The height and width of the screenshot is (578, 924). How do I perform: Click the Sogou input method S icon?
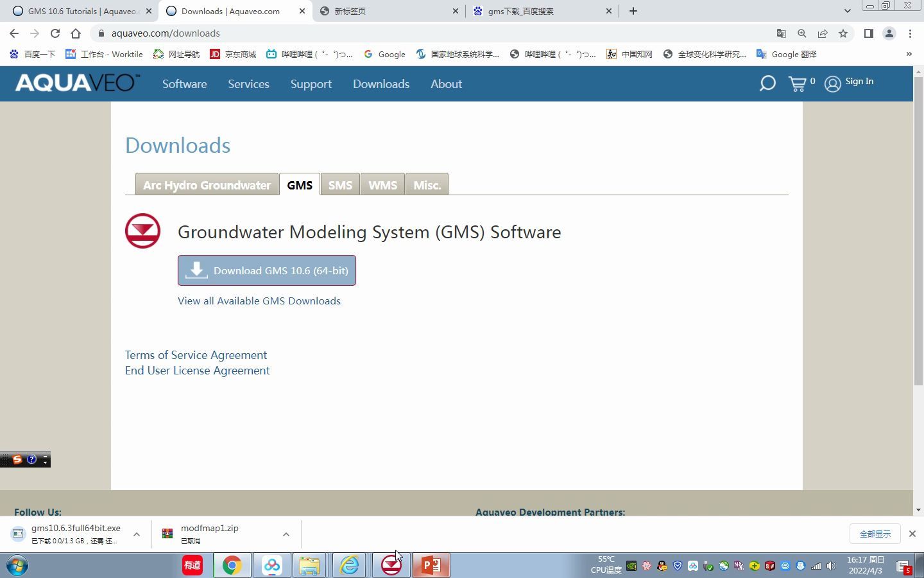17,459
